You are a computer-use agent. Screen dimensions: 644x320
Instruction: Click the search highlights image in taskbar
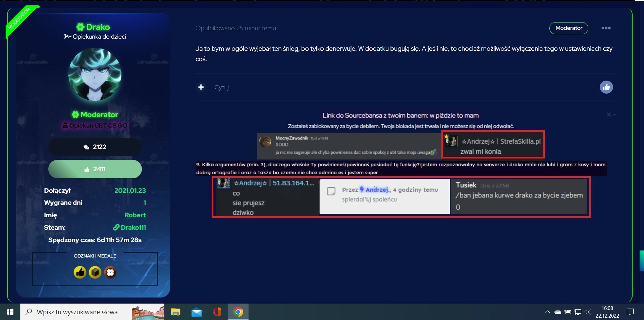(148, 312)
